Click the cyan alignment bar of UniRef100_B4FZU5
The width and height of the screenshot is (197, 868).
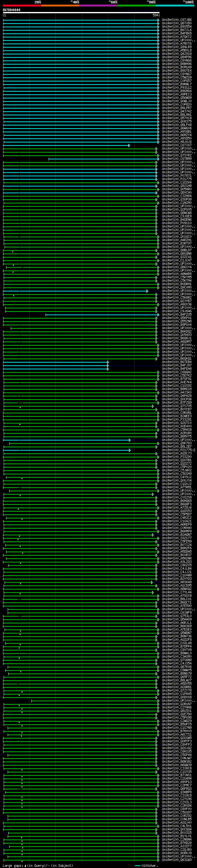pos(103,315)
